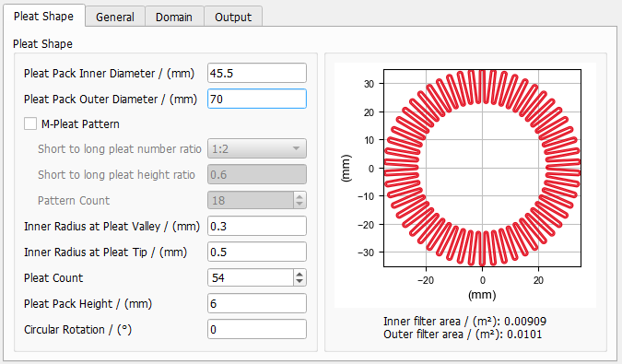Open Short to long pleat number ratio dropdown
This screenshot has width=622, height=364.
(257, 148)
